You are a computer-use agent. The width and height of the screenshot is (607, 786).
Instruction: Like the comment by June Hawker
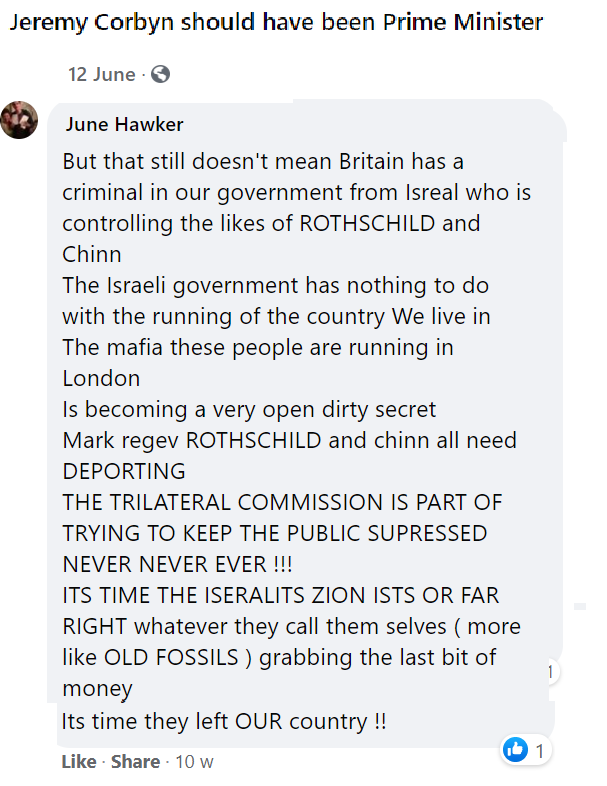coord(79,761)
